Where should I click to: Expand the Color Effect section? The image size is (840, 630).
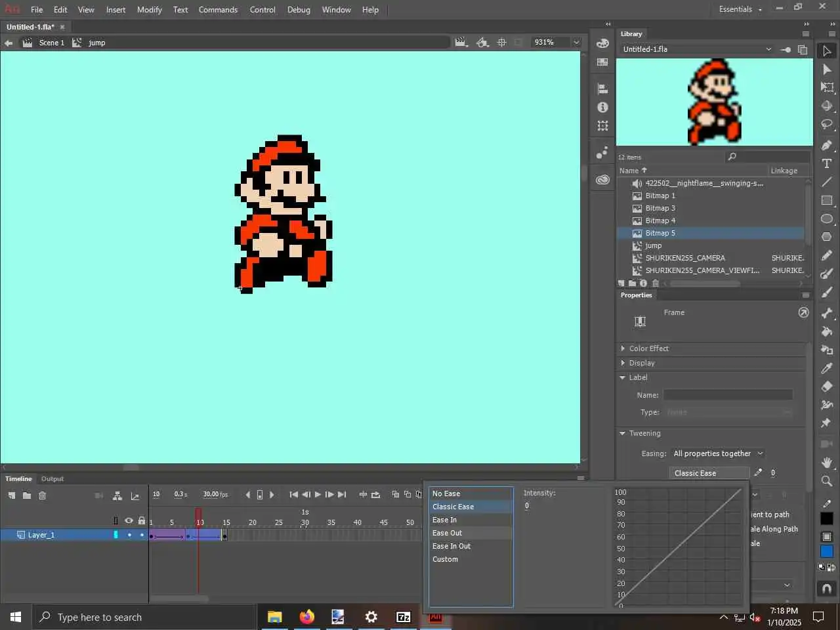click(x=648, y=348)
